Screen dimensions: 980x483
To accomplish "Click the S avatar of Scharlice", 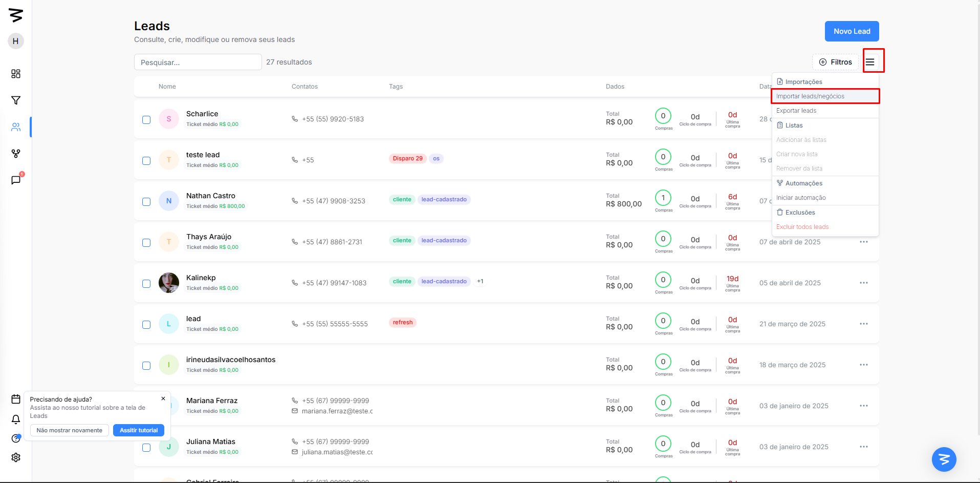I will tap(169, 119).
